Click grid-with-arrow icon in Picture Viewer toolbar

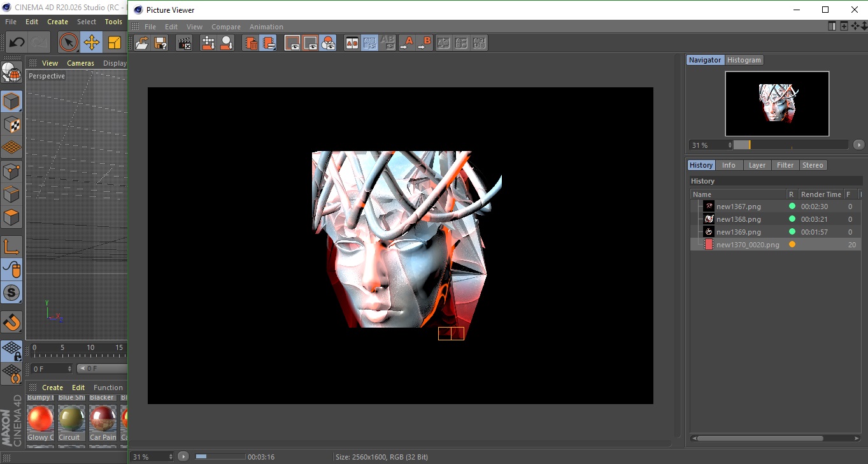tap(208, 43)
